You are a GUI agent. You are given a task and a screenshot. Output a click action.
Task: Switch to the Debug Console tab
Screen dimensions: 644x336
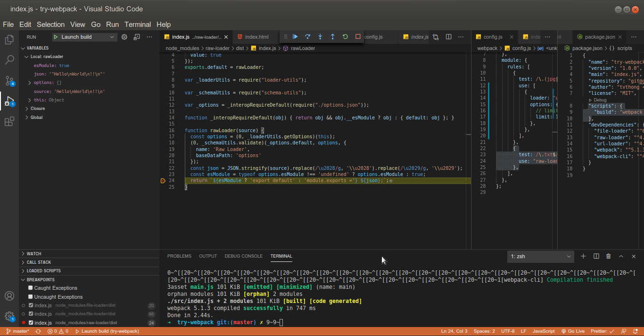click(x=243, y=256)
